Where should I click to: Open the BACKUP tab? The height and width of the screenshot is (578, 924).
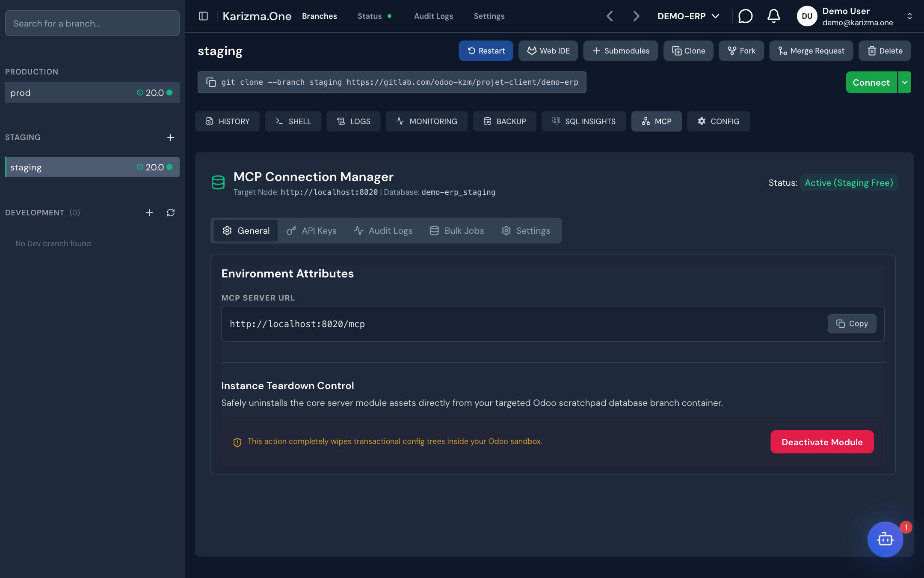tap(505, 121)
